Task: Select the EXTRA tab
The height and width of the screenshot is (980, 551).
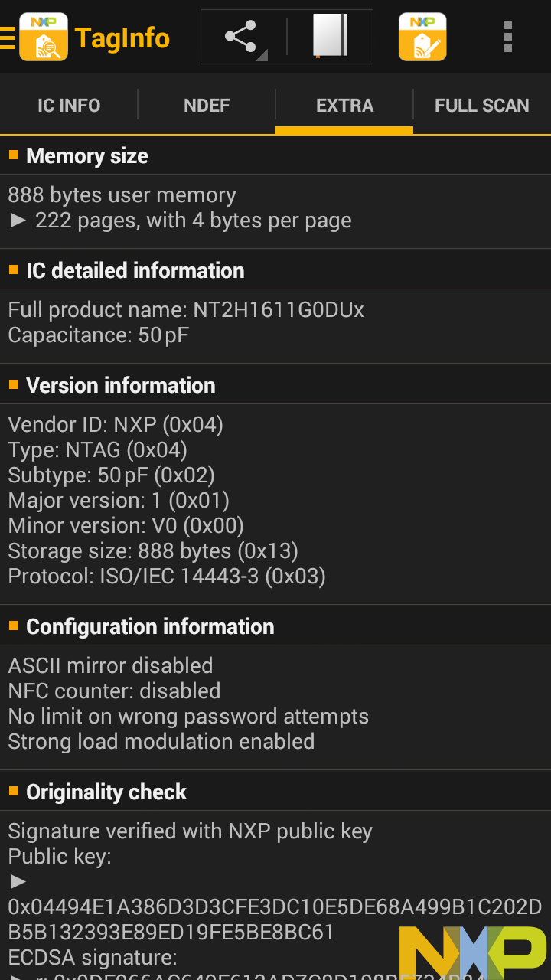Action: click(x=344, y=106)
